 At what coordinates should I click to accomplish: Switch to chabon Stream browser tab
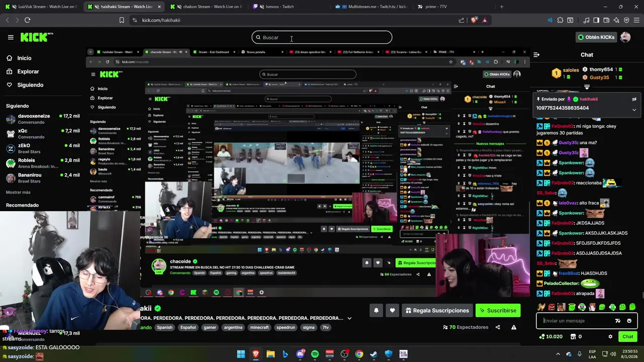click(206, 7)
